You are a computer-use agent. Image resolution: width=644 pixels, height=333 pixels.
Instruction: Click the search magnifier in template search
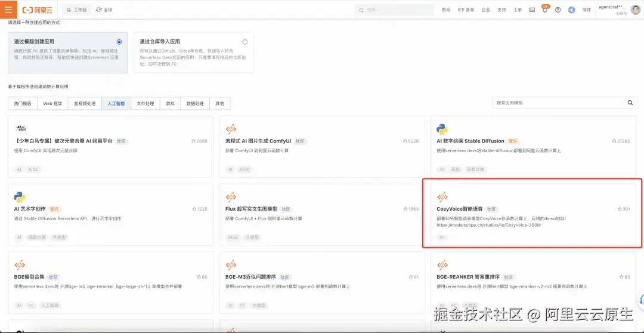point(630,103)
